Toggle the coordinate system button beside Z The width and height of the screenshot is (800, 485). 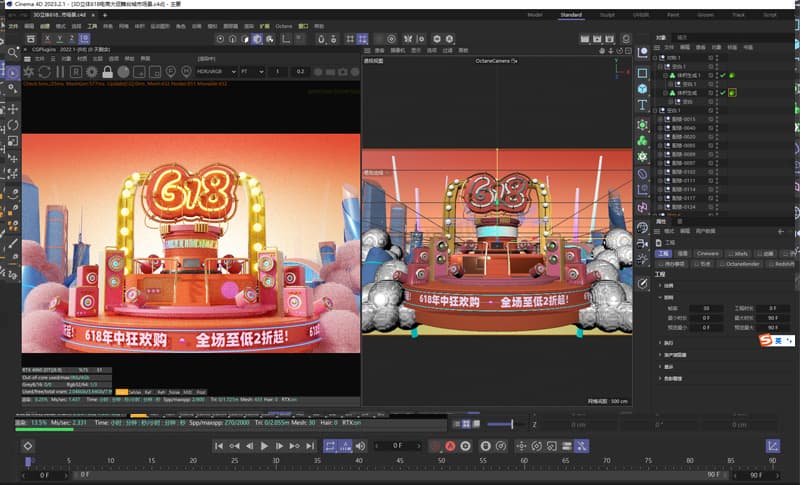[x=85, y=39]
